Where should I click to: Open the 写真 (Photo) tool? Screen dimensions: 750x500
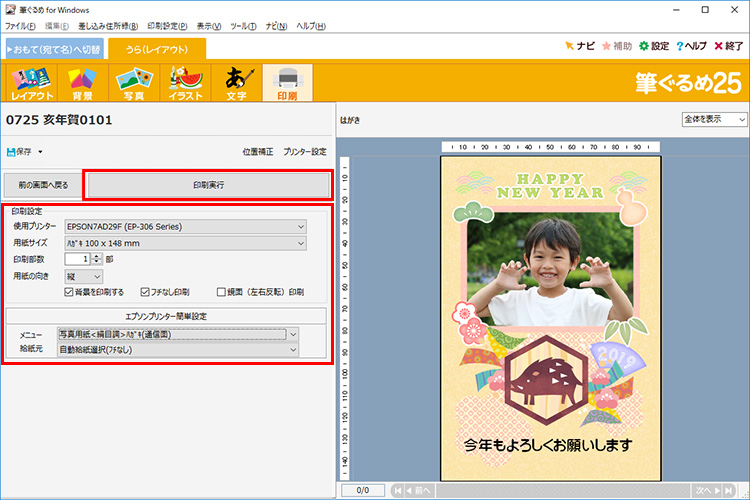coord(134,84)
